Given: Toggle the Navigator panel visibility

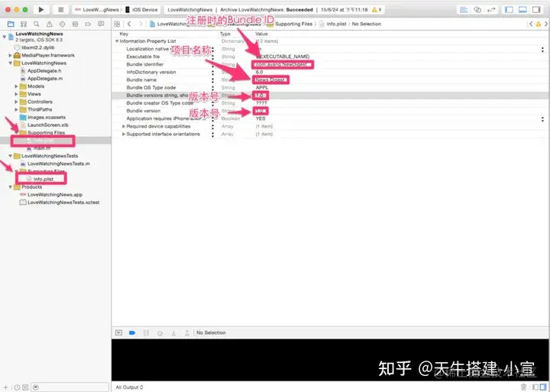Looking at the screenshot, I should pos(509,9).
